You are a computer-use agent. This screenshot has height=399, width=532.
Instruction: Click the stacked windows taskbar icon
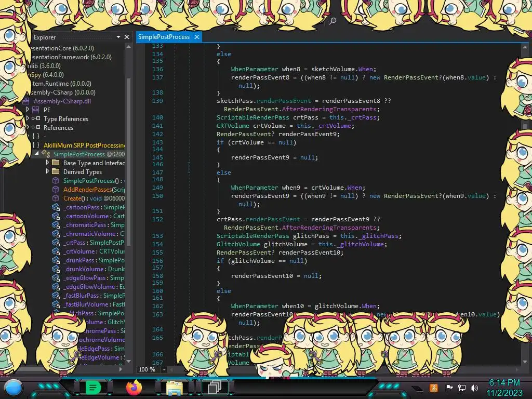[215, 388]
